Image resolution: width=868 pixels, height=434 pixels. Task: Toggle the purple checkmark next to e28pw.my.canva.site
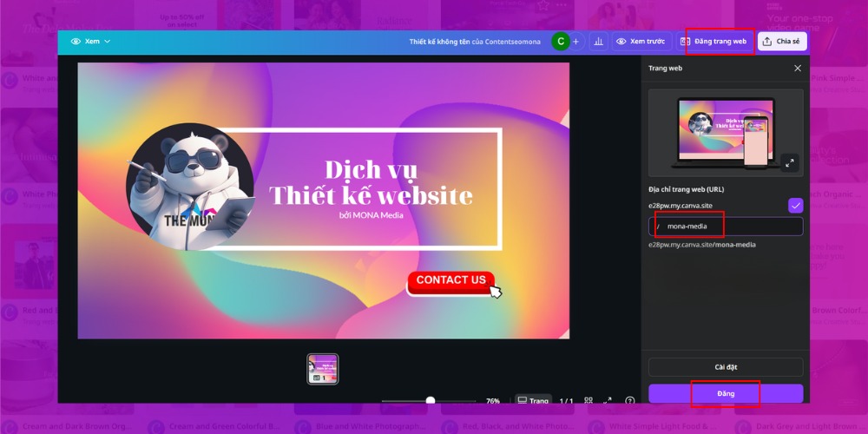point(795,206)
